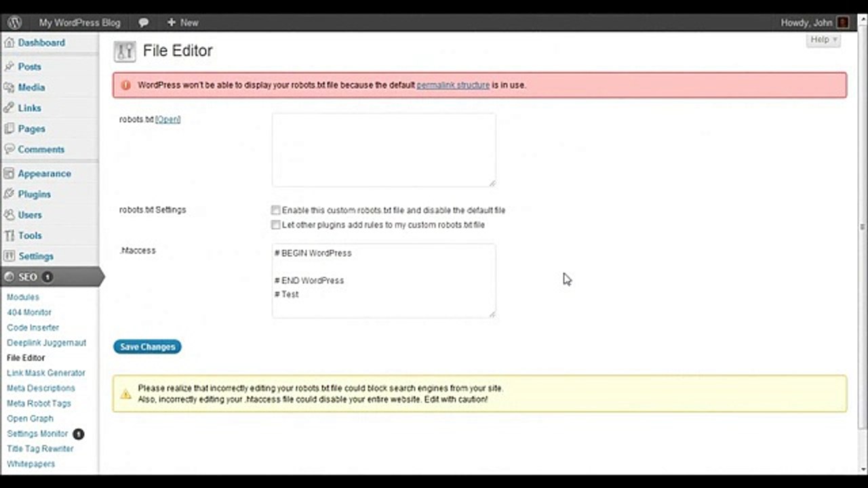The image size is (868, 488).
Task: Open the 404 Monitor submenu link
Action: [x=29, y=312]
